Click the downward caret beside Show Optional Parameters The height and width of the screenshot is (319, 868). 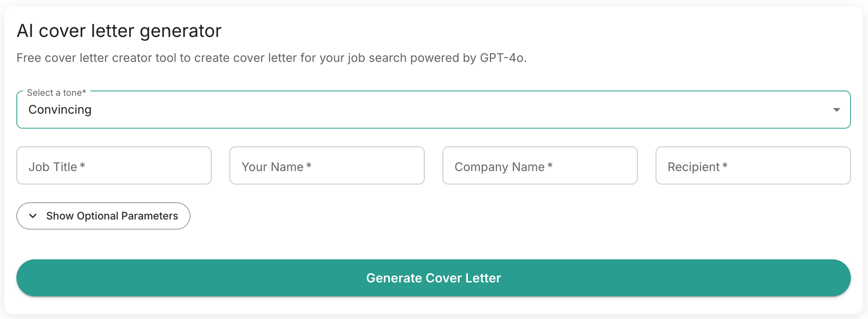click(33, 216)
